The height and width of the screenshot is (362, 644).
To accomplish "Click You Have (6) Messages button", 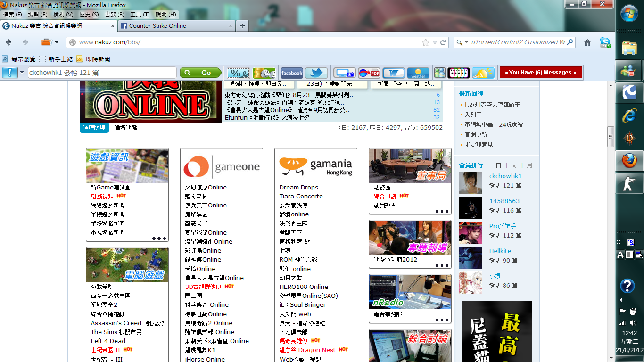I will point(541,73).
